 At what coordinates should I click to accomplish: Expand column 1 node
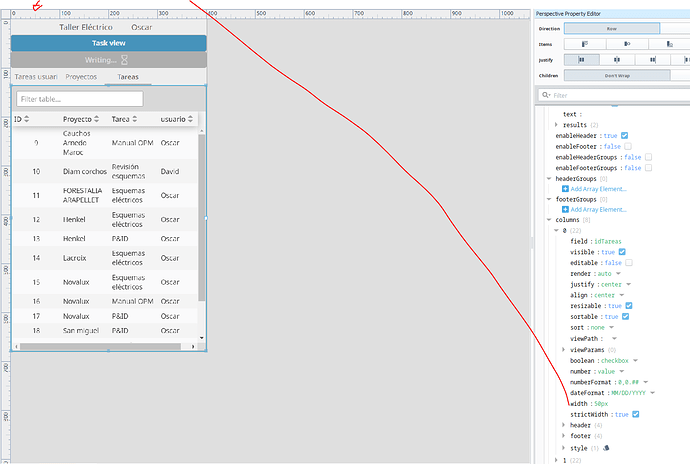pos(556,460)
